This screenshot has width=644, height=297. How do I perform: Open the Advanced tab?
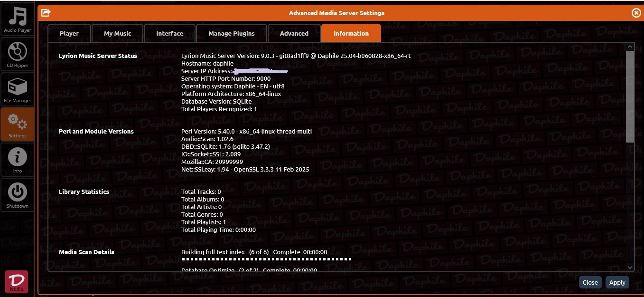294,33
